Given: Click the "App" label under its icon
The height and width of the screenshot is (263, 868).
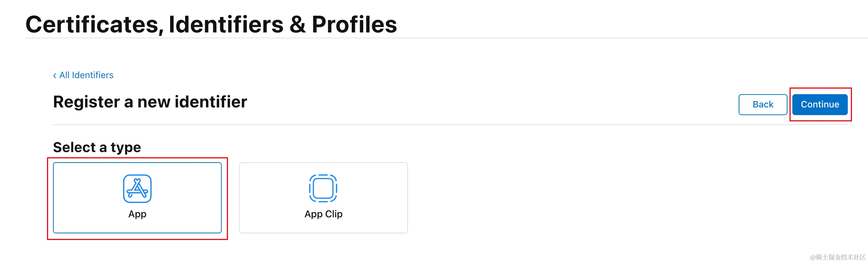Looking at the screenshot, I should [137, 214].
